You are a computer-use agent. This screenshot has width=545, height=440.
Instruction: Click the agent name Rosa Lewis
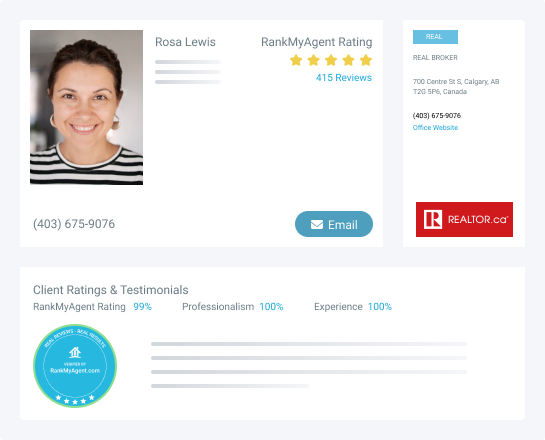click(x=185, y=42)
